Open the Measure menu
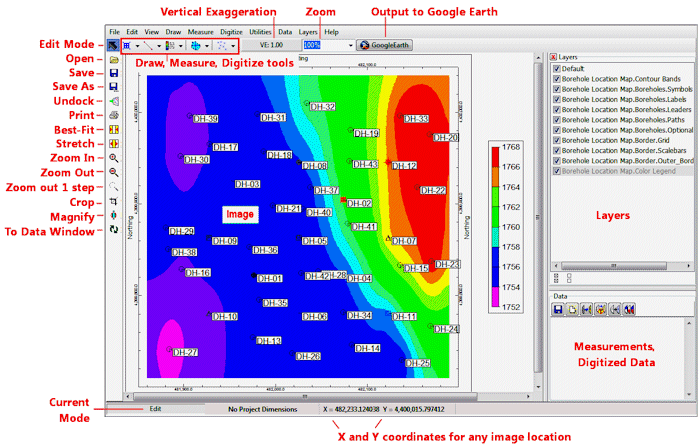Viewport: 700px width, 446px height. (200, 33)
